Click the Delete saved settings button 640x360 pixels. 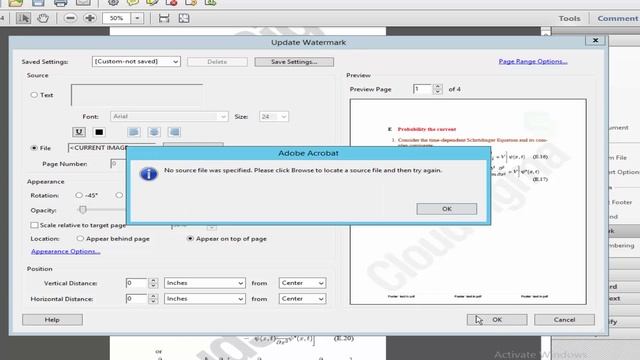[217, 62]
